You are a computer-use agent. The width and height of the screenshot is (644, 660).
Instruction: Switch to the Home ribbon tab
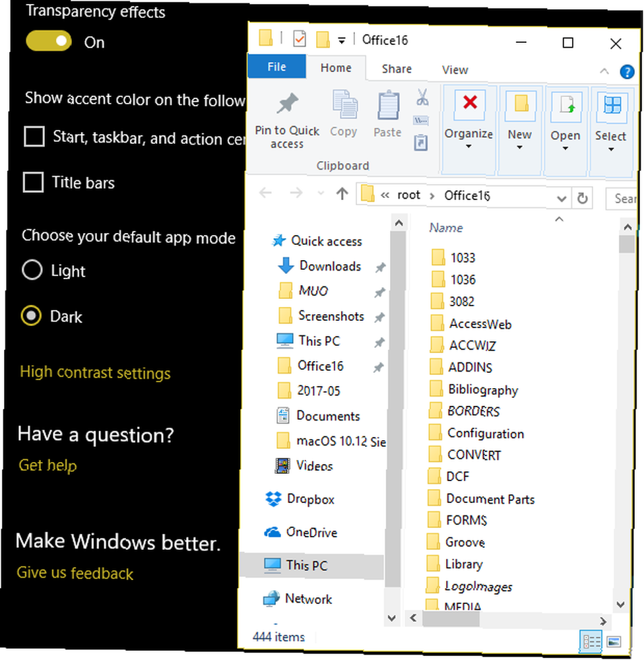336,68
